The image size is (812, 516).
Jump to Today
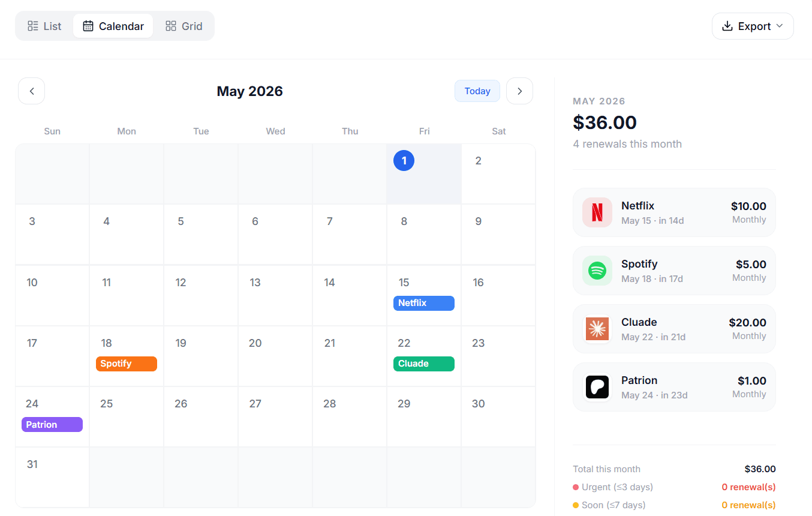(x=477, y=91)
